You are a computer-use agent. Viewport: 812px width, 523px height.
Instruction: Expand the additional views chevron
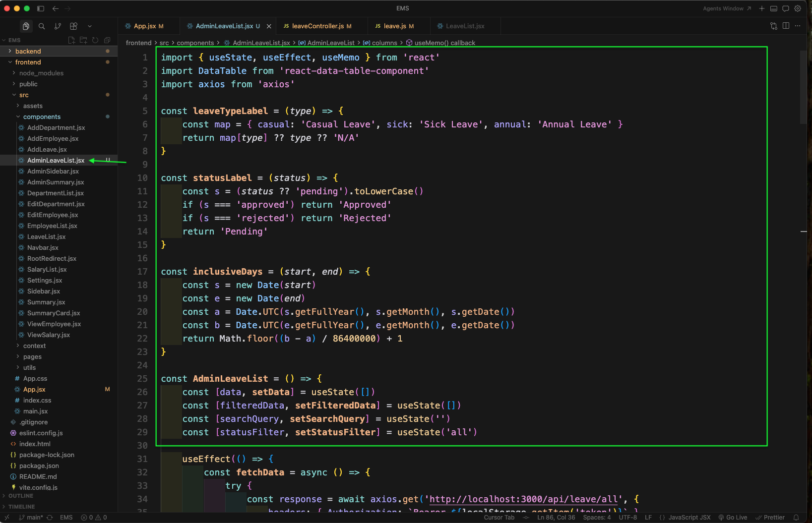click(x=90, y=26)
